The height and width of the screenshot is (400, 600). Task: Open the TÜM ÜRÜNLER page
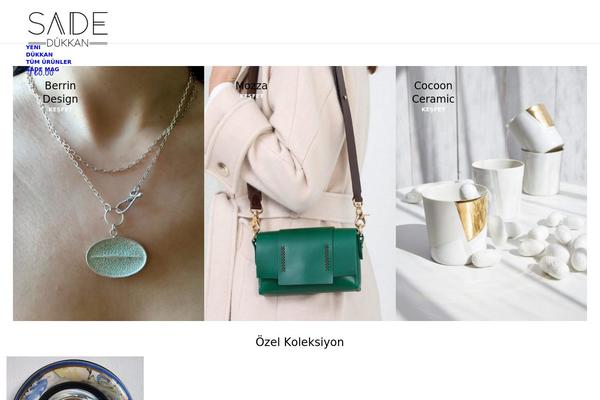coord(48,62)
